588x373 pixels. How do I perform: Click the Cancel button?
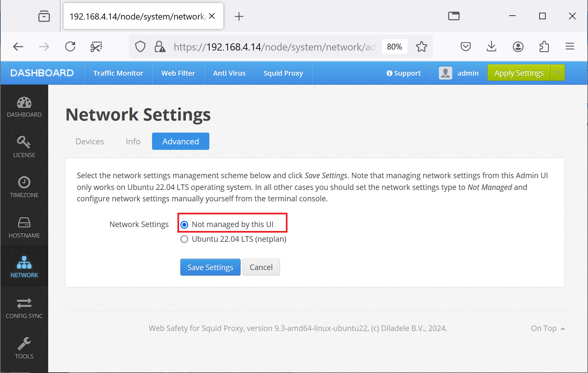point(261,267)
